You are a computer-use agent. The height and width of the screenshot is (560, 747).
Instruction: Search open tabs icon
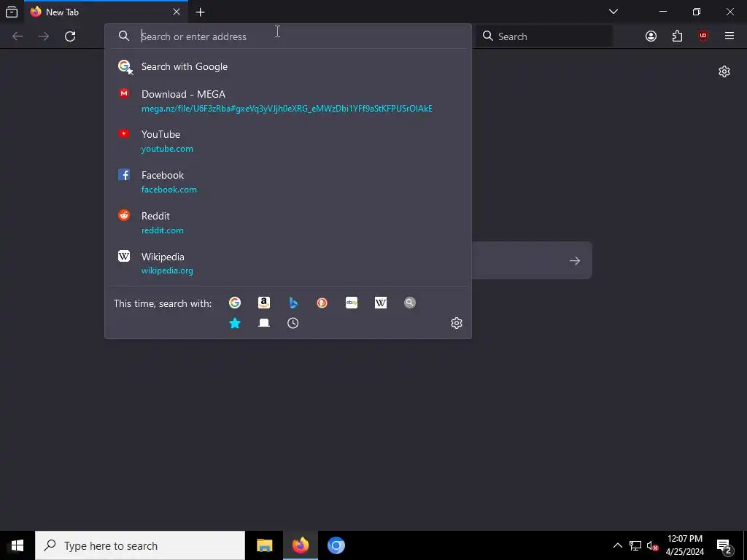tap(264, 323)
